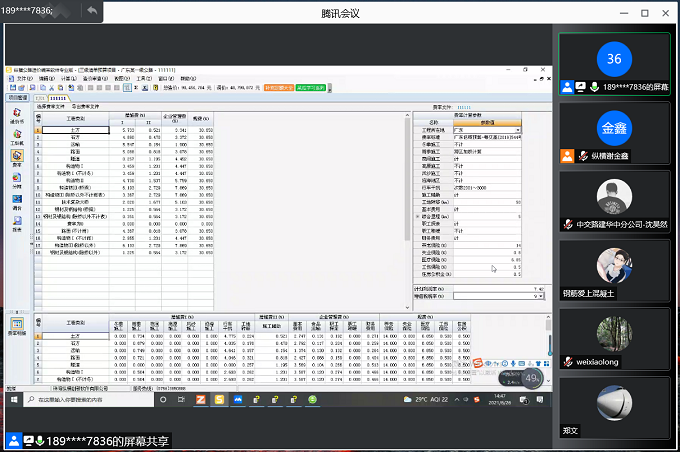This screenshot has width=680, height=452.
Task: Open the green circular taskbar app
Action: (312, 400)
